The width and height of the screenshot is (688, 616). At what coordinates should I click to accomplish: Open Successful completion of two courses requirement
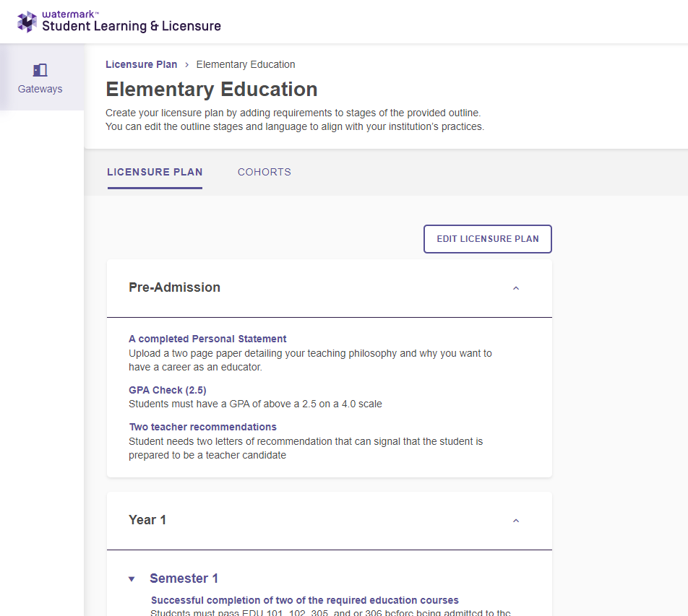click(x=304, y=600)
